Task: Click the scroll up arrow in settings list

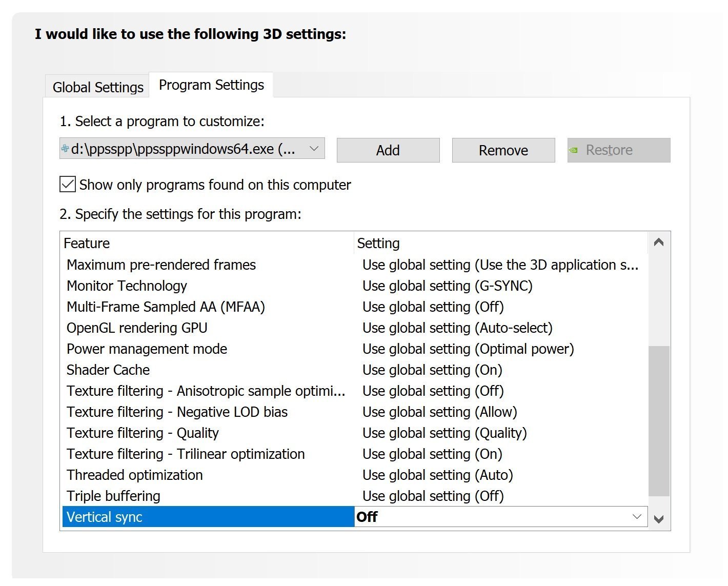Action: click(659, 243)
